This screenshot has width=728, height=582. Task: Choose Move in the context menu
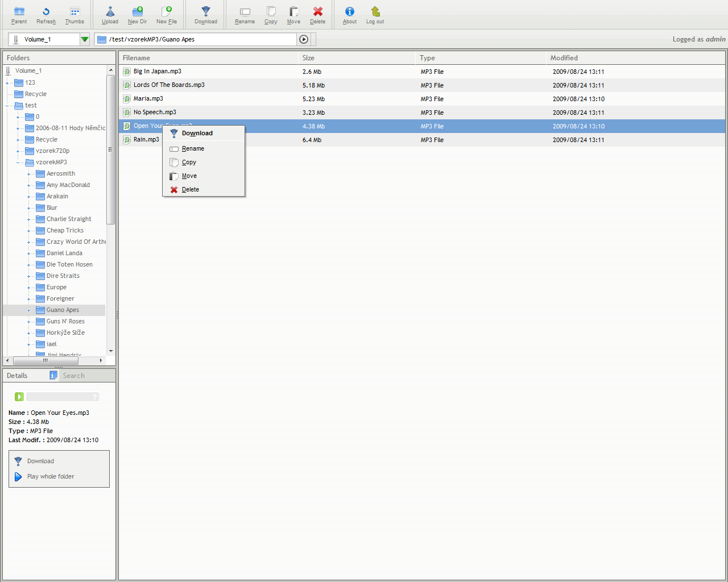[204, 176]
